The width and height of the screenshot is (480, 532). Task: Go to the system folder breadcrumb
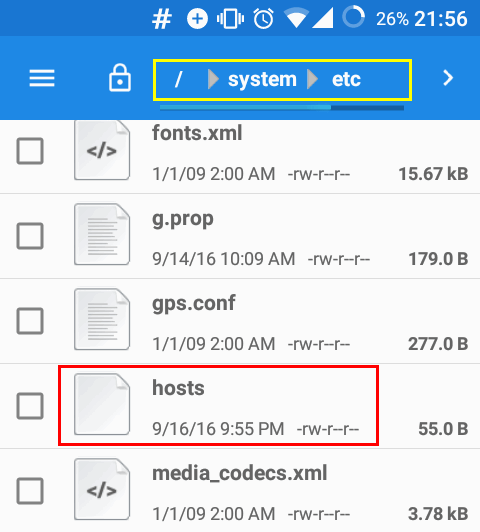click(262, 79)
